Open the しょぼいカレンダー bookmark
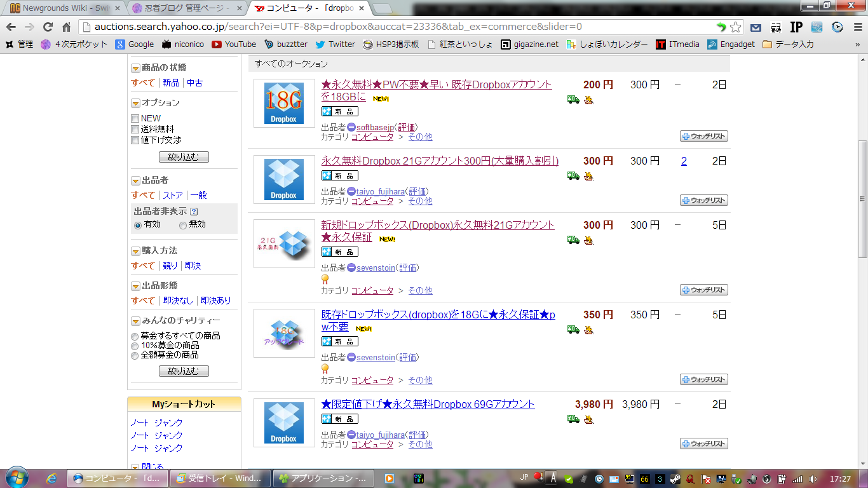This screenshot has height=488, width=868. [607, 44]
